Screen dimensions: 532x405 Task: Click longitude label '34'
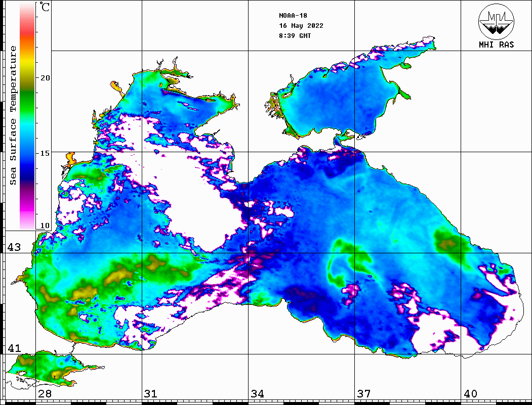(257, 394)
